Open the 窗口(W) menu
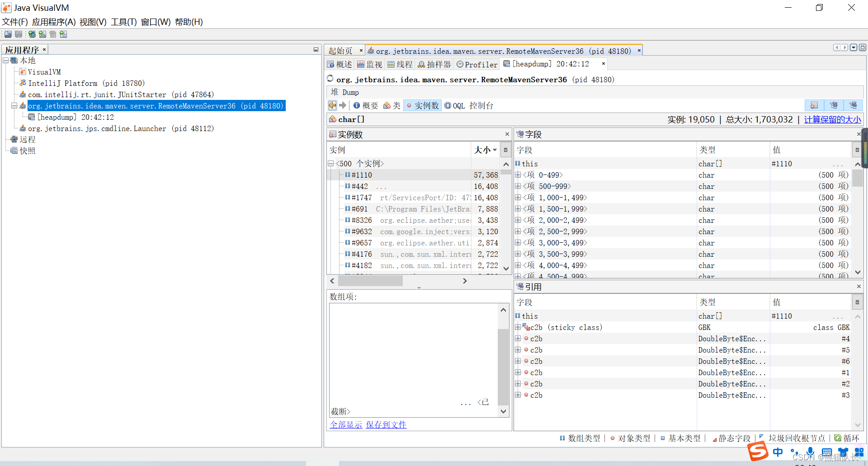 pos(156,22)
